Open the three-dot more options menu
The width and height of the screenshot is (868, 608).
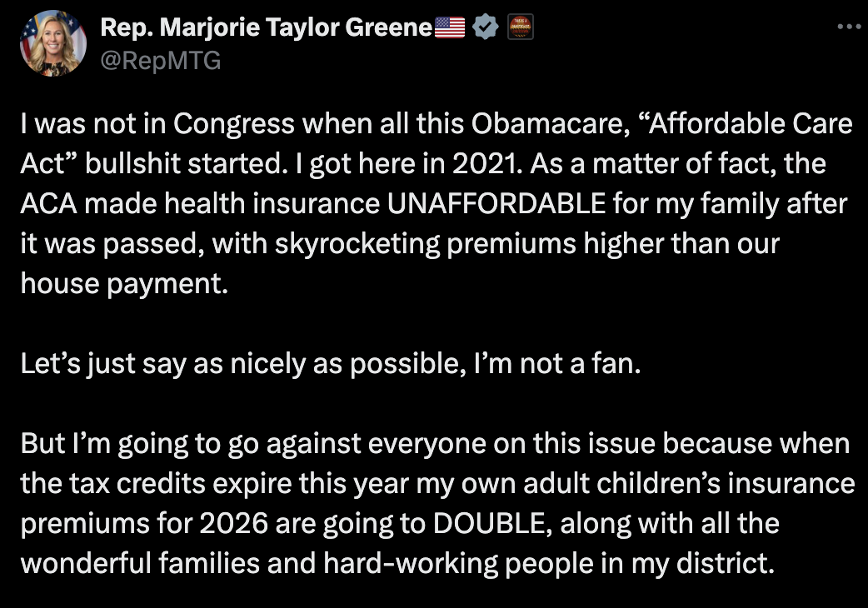848,27
